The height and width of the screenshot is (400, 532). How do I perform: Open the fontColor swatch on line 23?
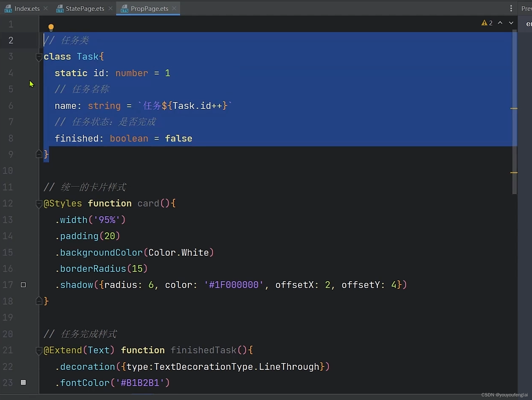(23, 382)
